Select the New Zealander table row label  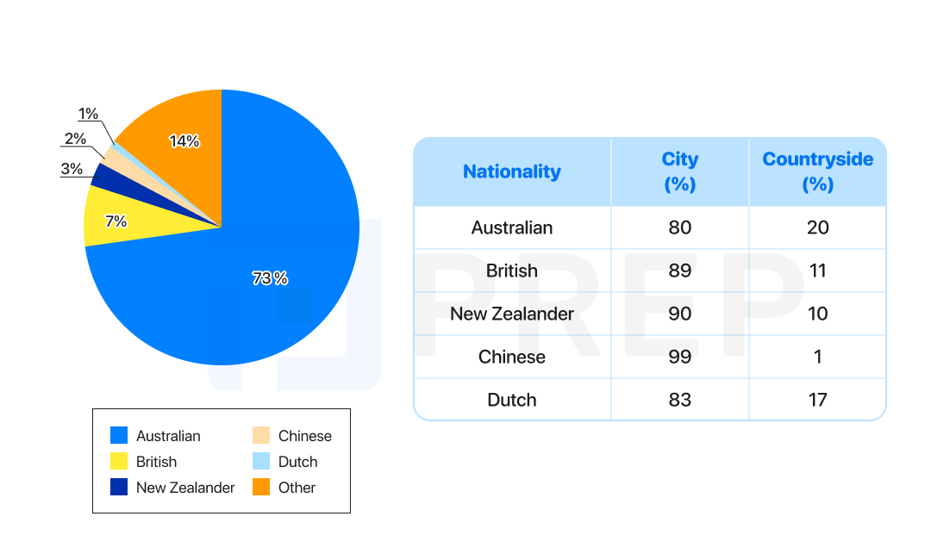[x=512, y=314]
